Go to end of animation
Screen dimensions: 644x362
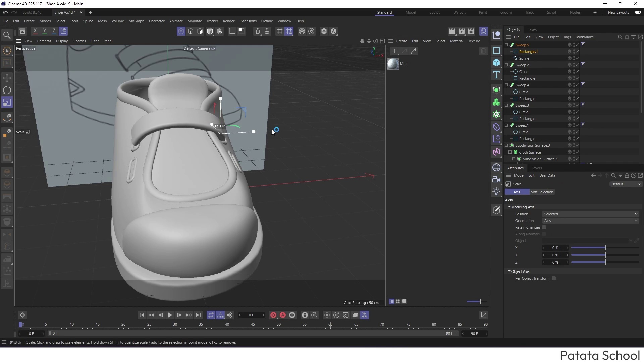click(198, 315)
